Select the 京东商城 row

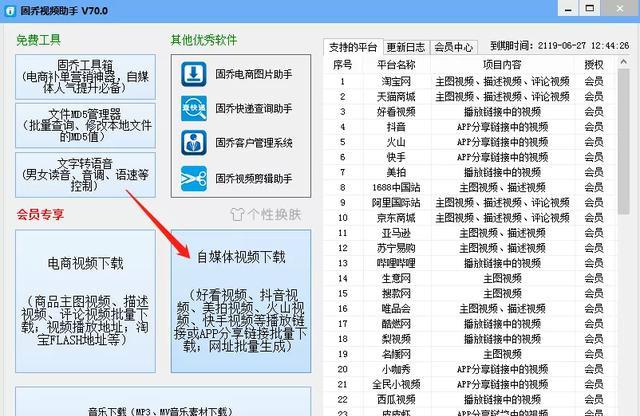click(x=469, y=218)
